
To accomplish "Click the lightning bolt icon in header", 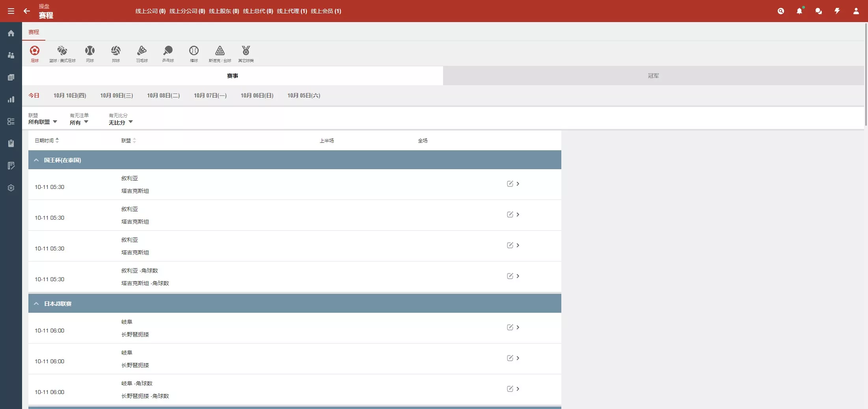I will [837, 11].
